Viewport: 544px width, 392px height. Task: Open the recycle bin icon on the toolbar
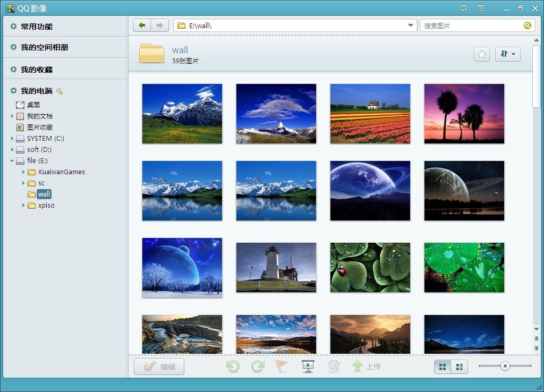pyautogui.click(x=334, y=366)
